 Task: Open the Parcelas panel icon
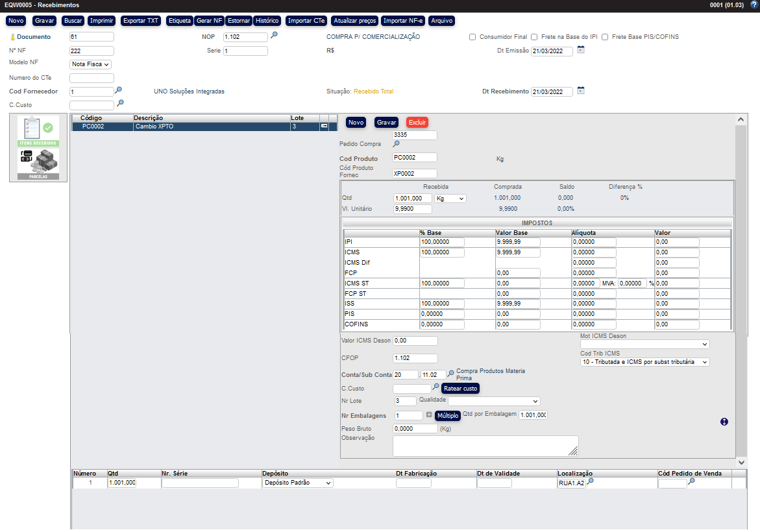point(38,164)
